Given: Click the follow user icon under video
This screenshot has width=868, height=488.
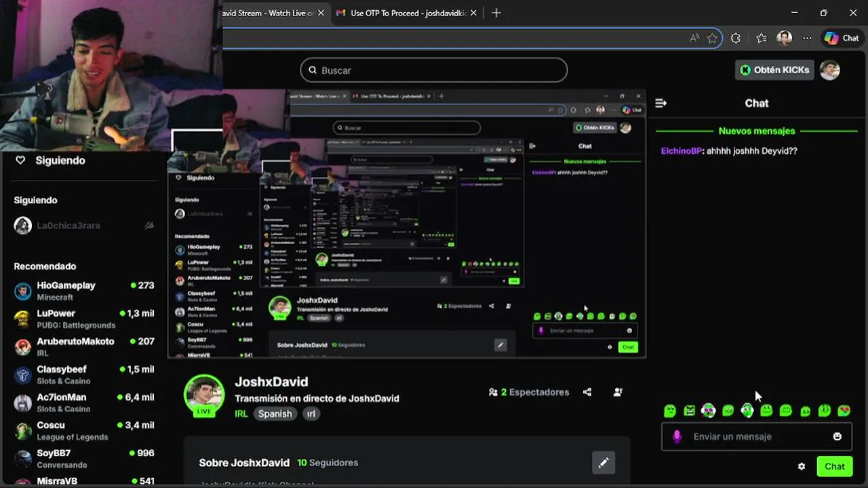Looking at the screenshot, I should pos(618,392).
